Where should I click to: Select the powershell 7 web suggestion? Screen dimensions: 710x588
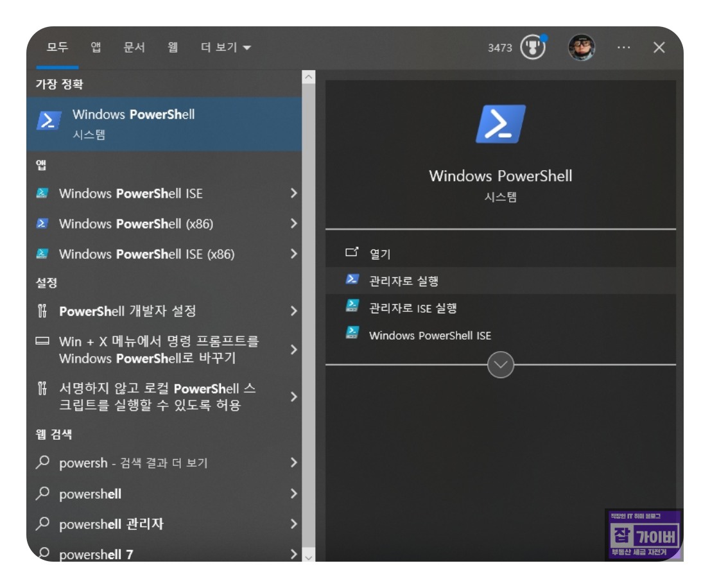pyautogui.click(x=164, y=553)
